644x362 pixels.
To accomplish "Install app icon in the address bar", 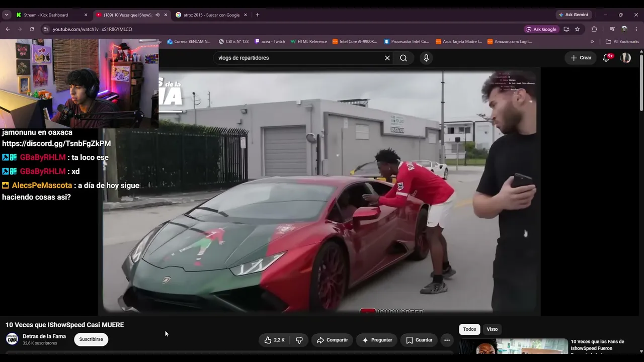I will point(567,29).
